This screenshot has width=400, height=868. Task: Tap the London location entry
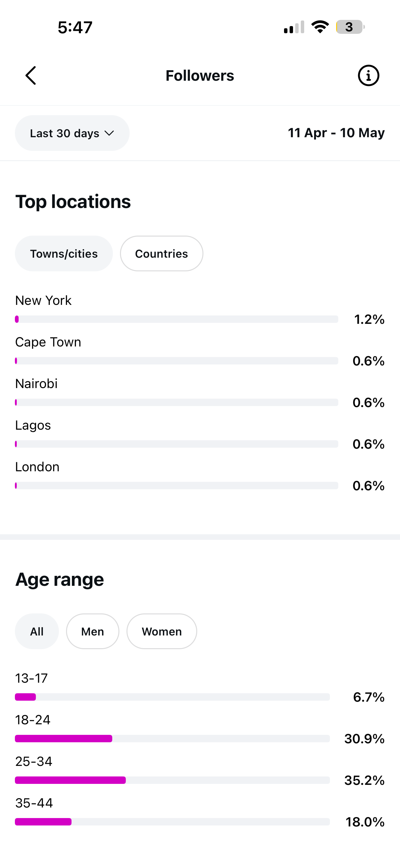[200, 476]
